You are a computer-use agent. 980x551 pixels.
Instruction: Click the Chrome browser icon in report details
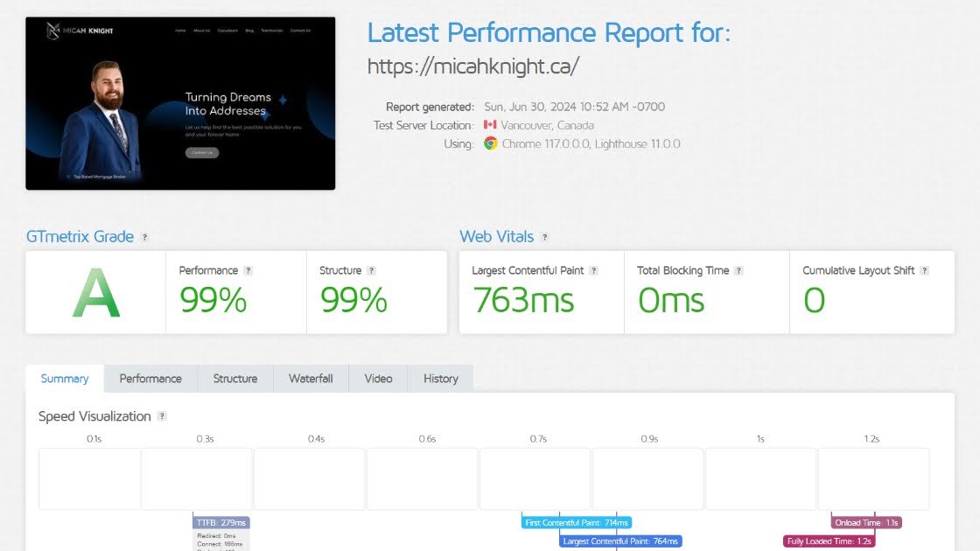tap(490, 143)
